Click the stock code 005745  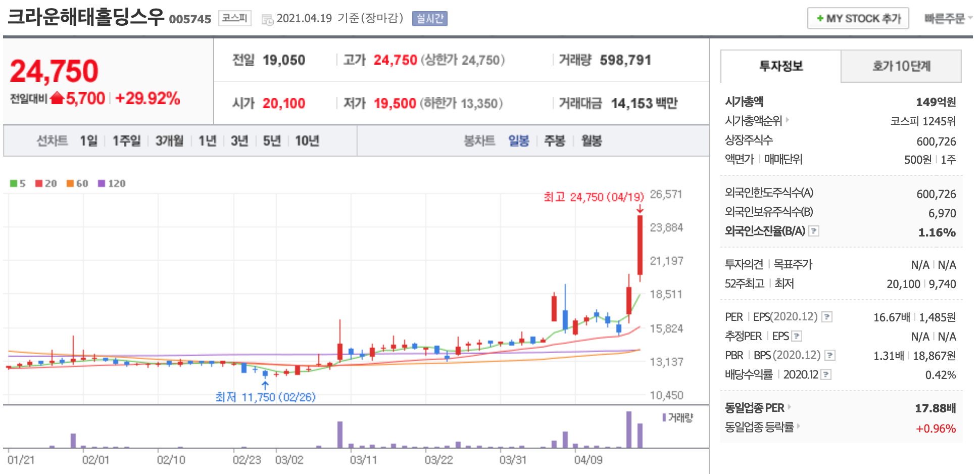coord(190,19)
